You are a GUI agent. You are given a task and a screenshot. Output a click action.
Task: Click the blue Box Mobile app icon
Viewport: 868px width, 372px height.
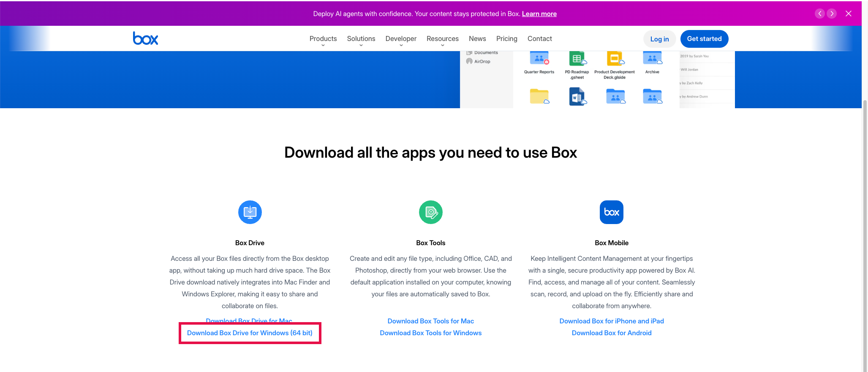tap(612, 212)
